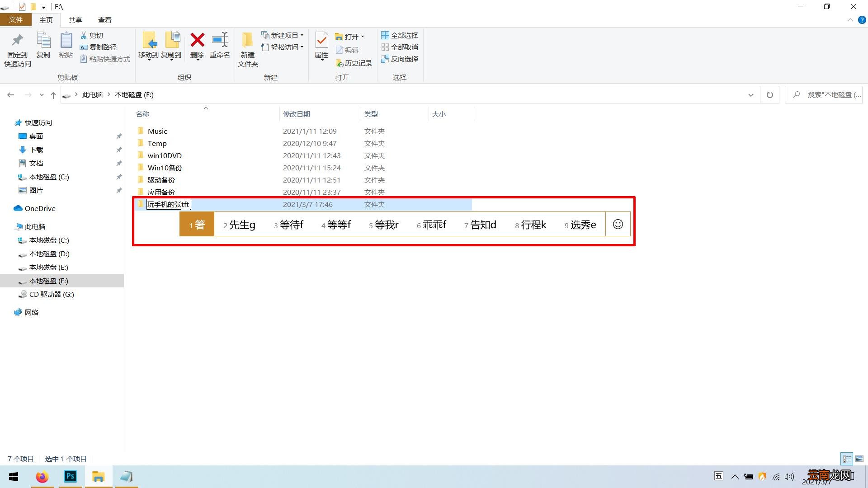Click Invert selection (反向选择)
This screenshot has width=868, height=488.
click(x=400, y=59)
